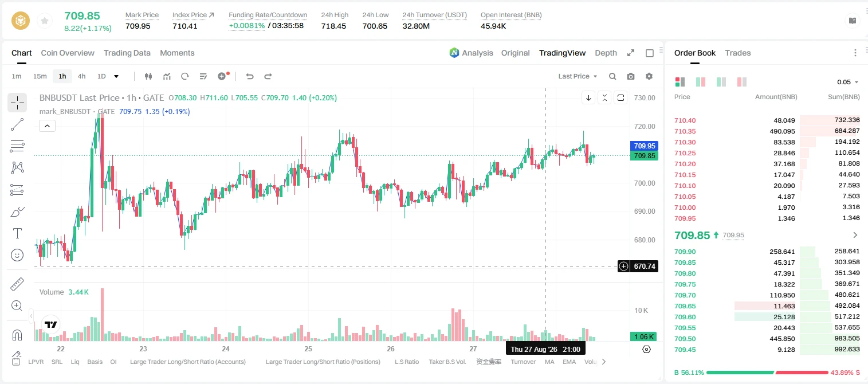Image resolution: width=868 pixels, height=384 pixels.
Task: Select the 15m timeframe
Action: tap(40, 76)
